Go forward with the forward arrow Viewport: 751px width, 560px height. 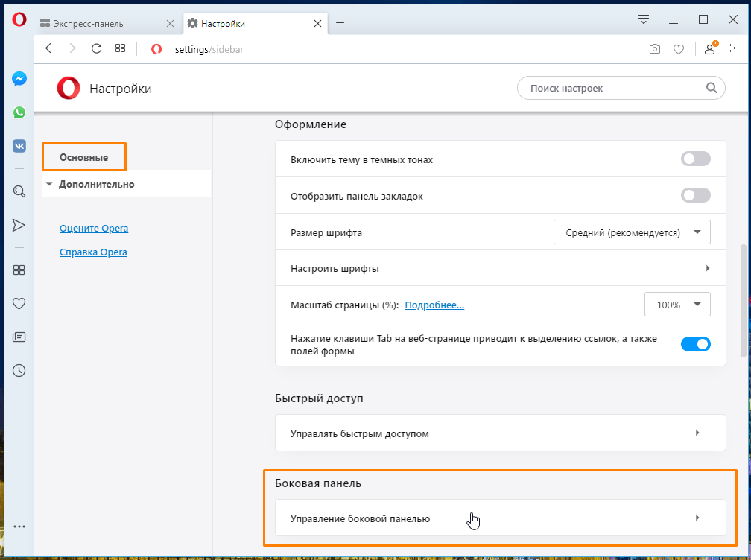[x=72, y=48]
